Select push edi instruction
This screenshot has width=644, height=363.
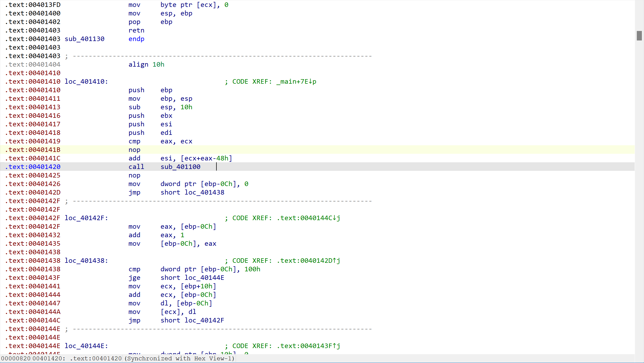tap(150, 133)
